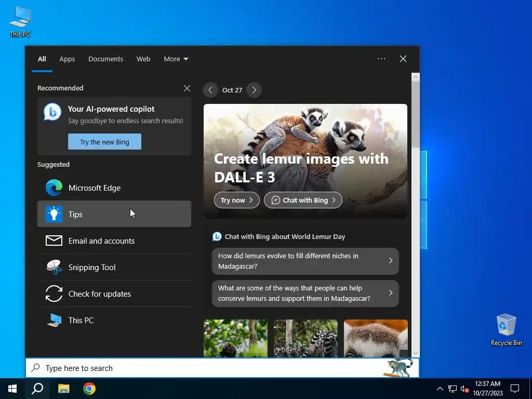Open the Tips suggested app

(x=114, y=214)
